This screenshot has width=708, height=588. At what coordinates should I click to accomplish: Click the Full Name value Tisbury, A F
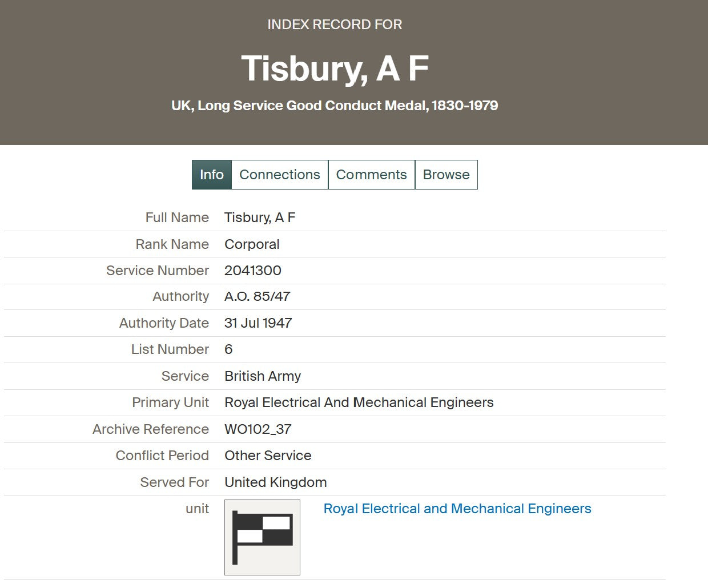(260, 218)
